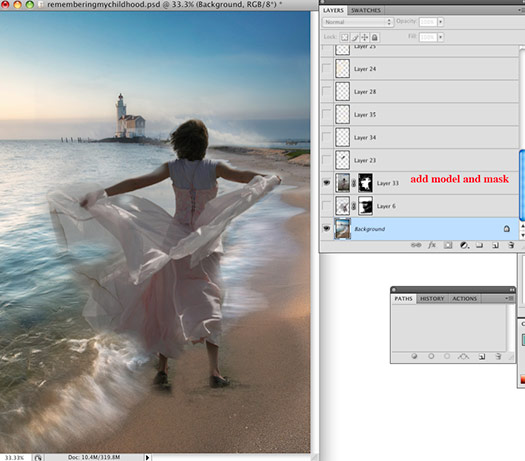
Task: Open the Fill slider dropdown arrow
Action: click(441, 37)
